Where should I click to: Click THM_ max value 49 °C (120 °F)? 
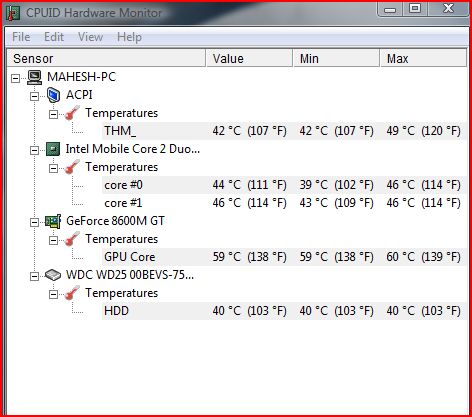[x=423, y=131]
